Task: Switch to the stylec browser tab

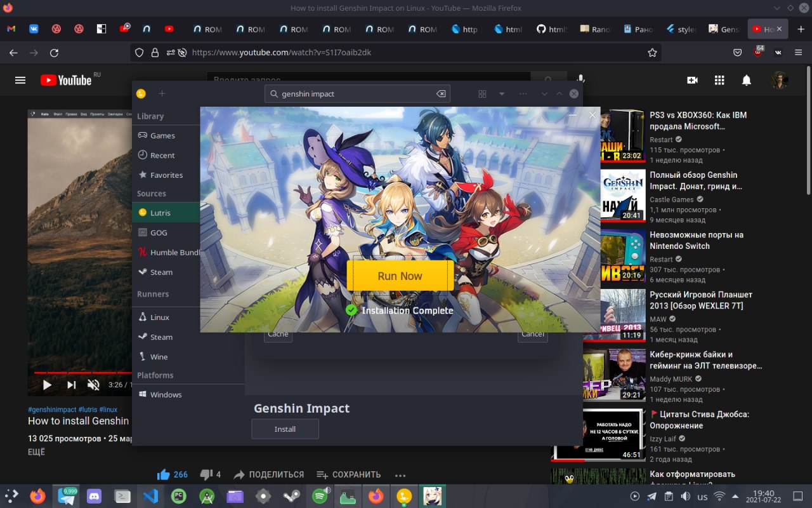Action: pyautogui.click(x=681, y=29)
